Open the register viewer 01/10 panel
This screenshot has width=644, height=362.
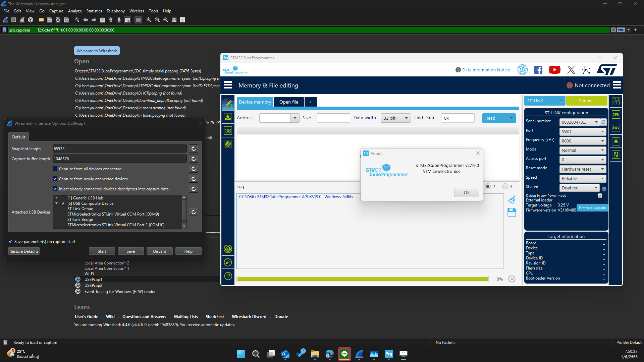tap(616, 155)
